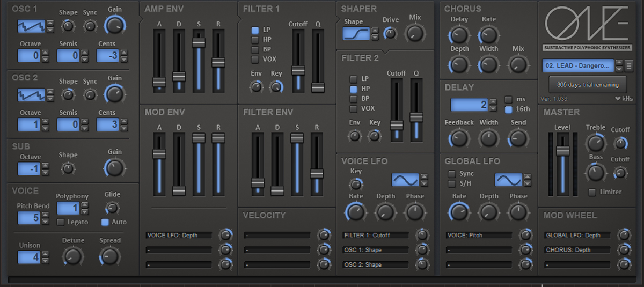This screenshot has height=287, width=644.
Task: Click the kHs logo link
Action: click(624, 99)
